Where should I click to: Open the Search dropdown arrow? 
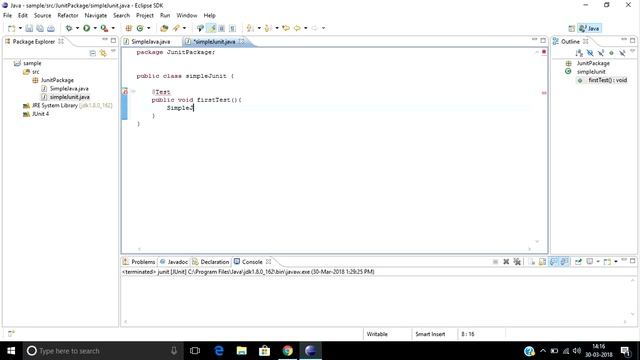pyautogui.click(x=184, y=28)
